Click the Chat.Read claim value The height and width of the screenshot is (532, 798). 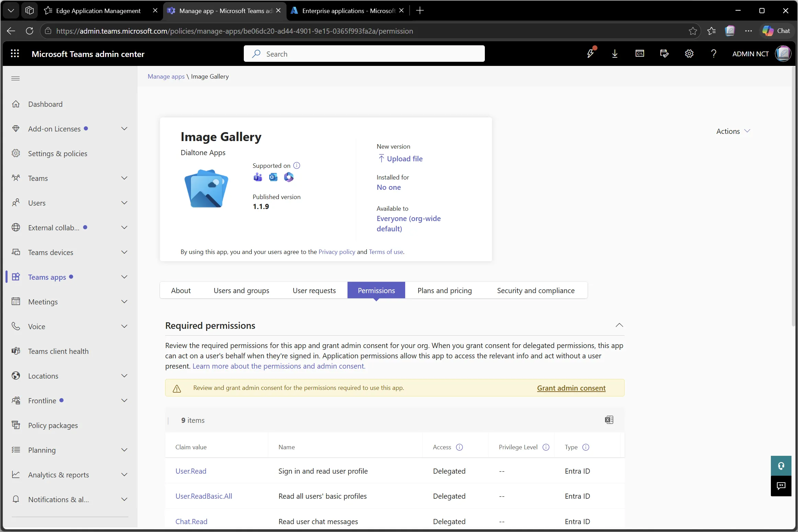(191, 521)
